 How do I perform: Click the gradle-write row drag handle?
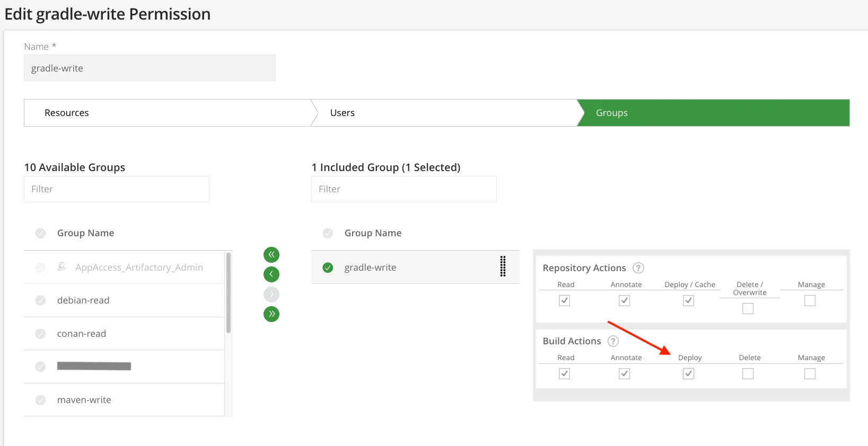[503, 266]
